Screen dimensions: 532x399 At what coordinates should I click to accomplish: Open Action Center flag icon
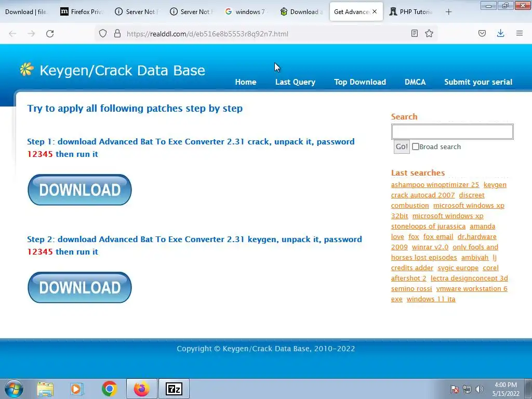click(x=454, y=389)
